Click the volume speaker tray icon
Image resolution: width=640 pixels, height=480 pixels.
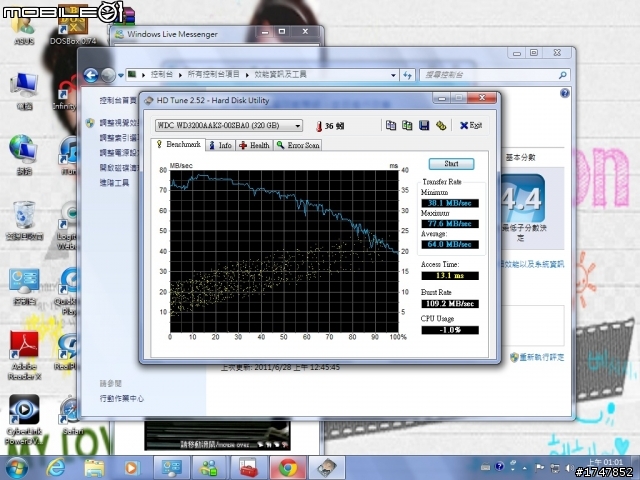(x=570, y=467)
